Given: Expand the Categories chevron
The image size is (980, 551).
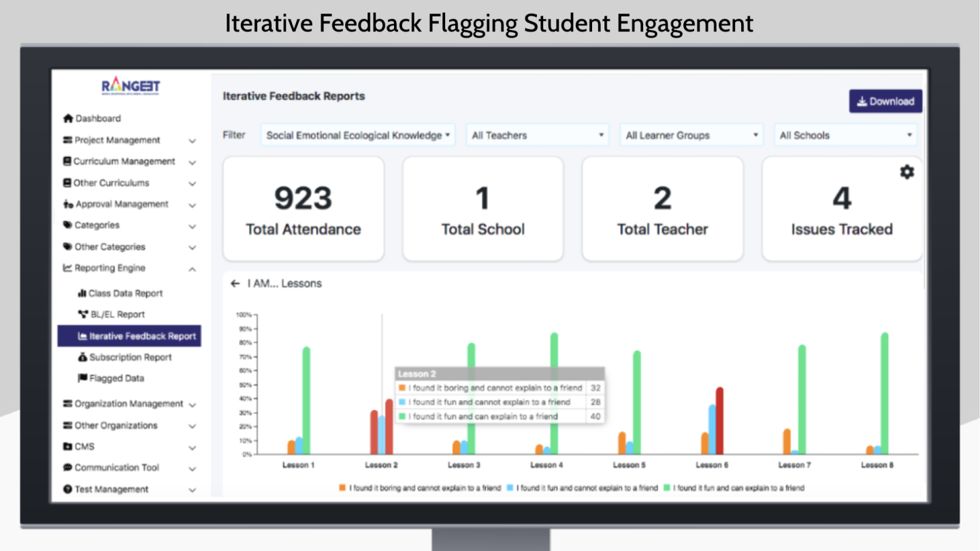Looking at the screenshot, I should point(192,227).
